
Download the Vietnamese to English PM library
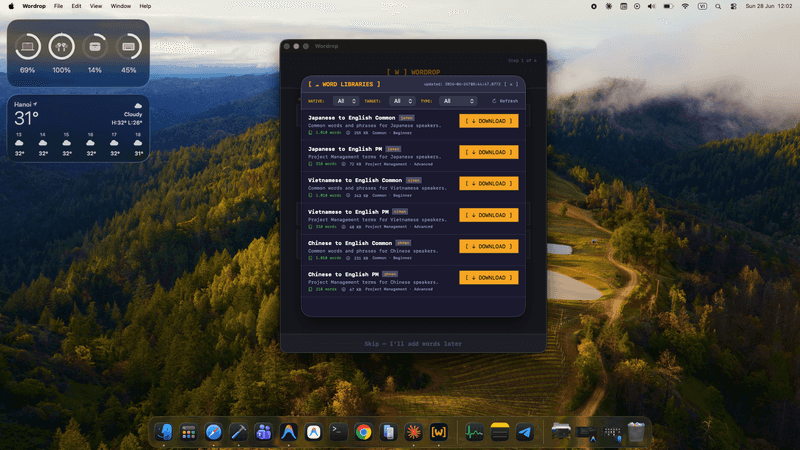click(489, 215)
